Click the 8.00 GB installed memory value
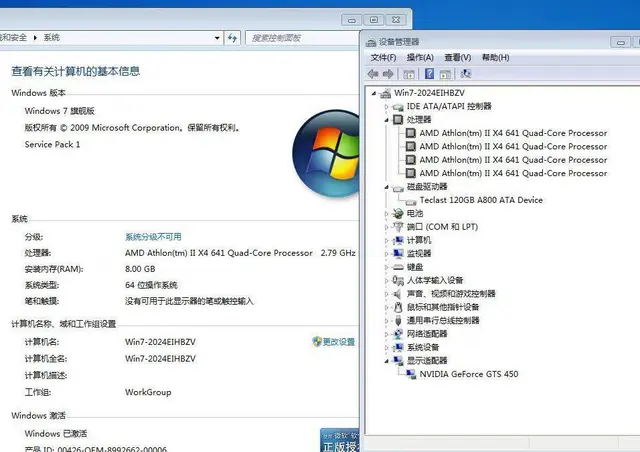 (140, 269)
